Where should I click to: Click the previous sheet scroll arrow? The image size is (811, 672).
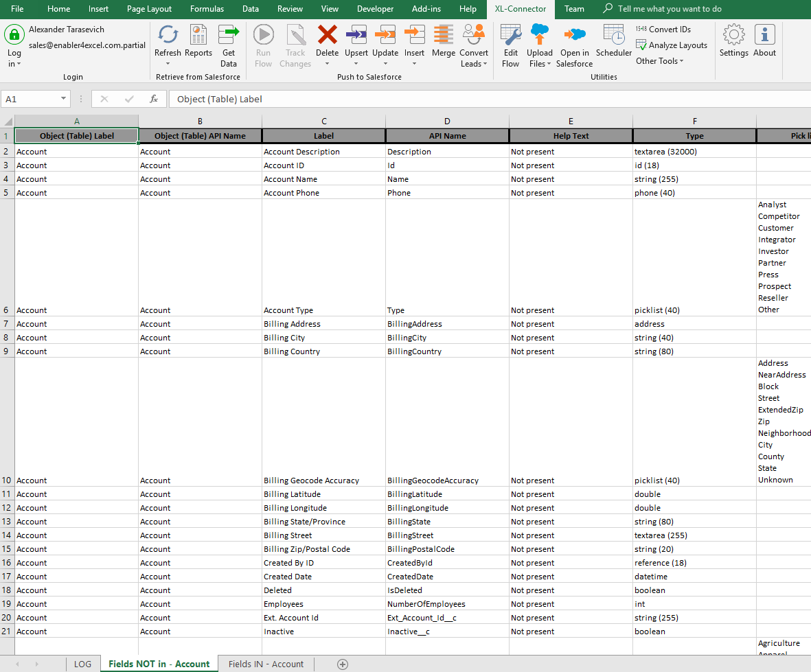coord(17,664)
